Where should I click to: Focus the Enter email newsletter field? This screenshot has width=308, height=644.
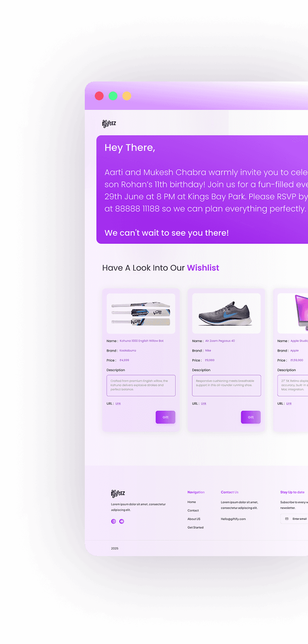294,519
